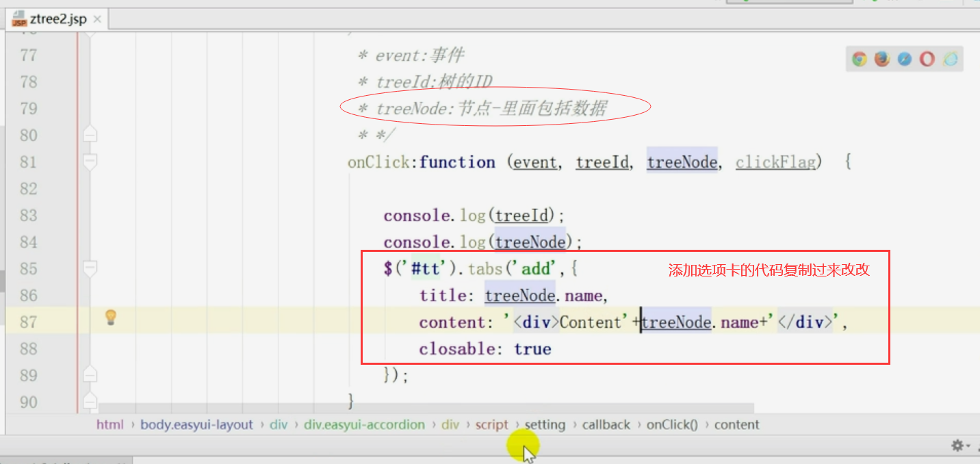Click line number 77 in the gutter

(x=28, y=55)
